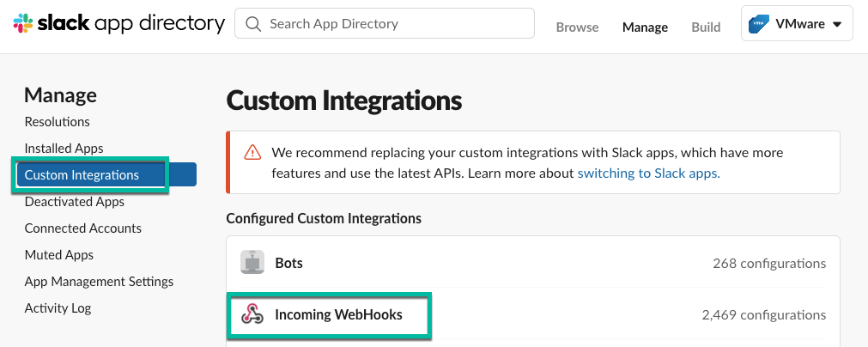Click the Bots integration icon

(x=252, y=263)
